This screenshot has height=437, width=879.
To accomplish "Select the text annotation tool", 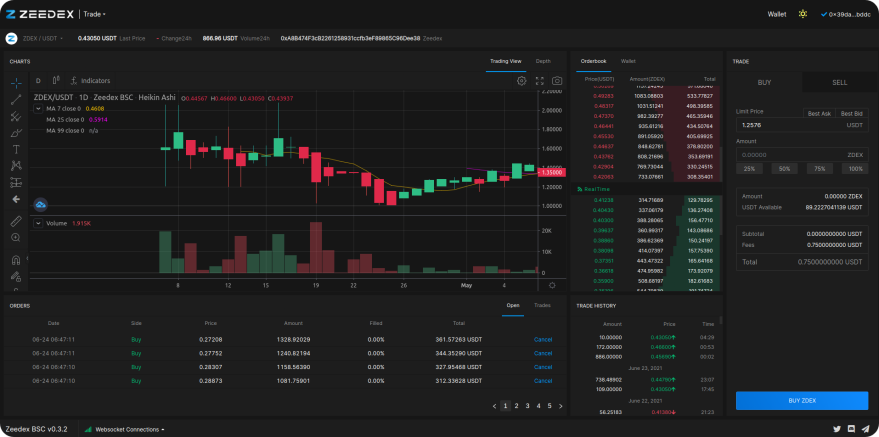I will (x=16, y=148).
